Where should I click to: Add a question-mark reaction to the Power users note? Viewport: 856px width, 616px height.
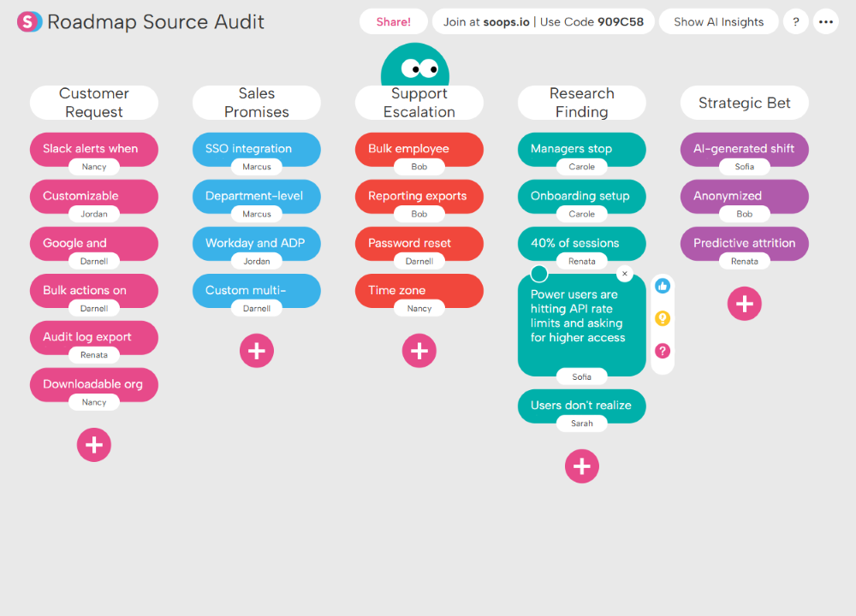click(x=663, y=351)
